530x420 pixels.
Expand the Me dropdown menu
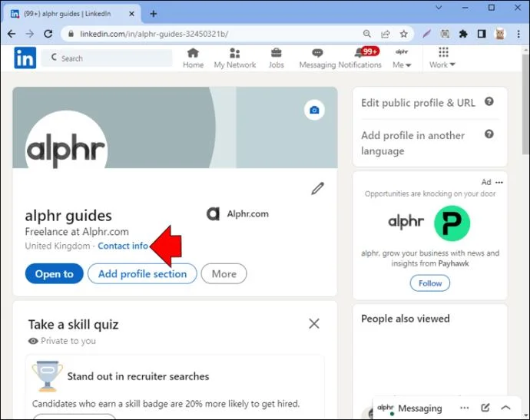(402, 58)
